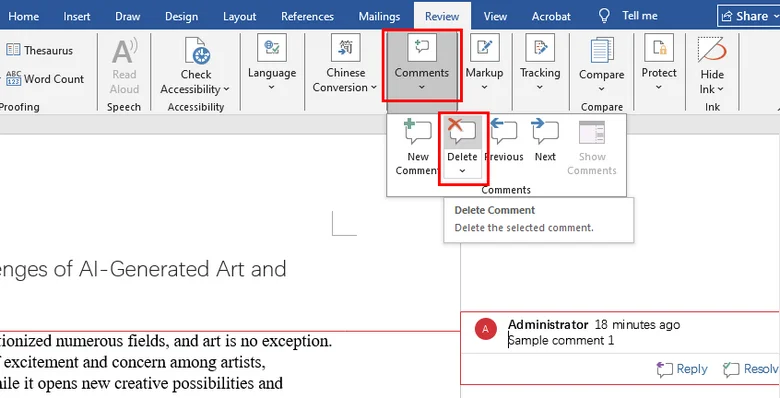Open Word Count statistics
Viewport: 780px width, 398px height.
click(x=44, y=79)
